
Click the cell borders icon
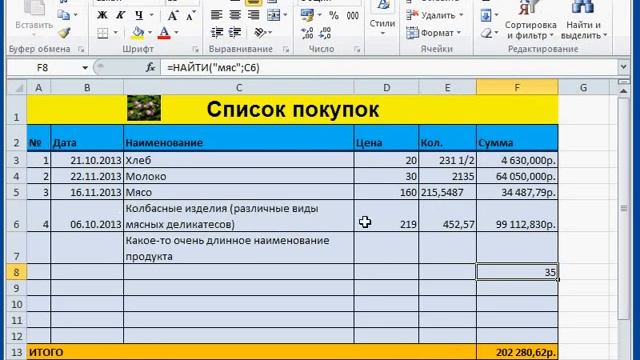pos(103,33)
